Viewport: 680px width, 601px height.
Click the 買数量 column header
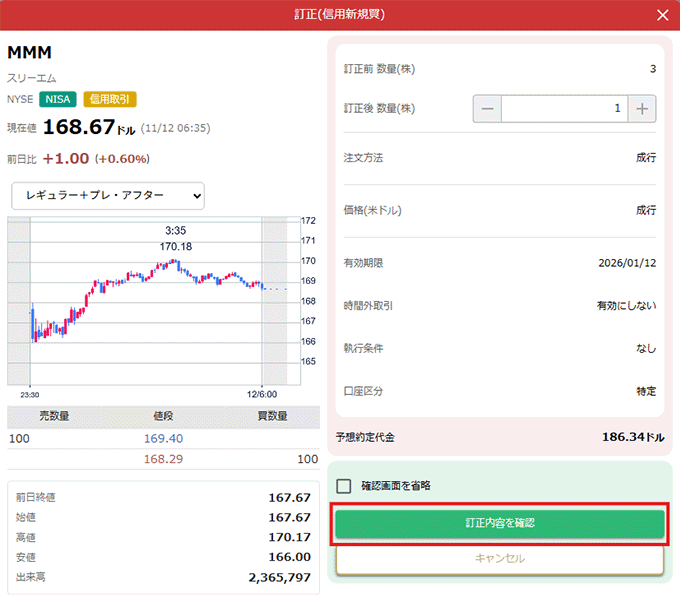[271, 416]
